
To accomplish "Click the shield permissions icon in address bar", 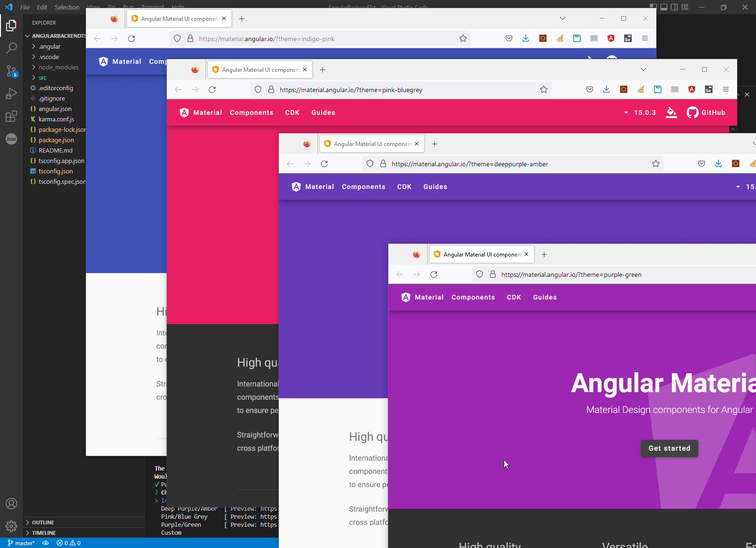I will point(480,274).
